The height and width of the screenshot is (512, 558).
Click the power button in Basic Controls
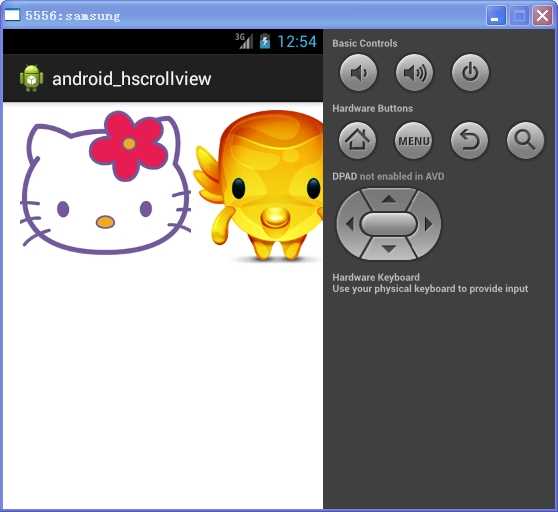point(470,73)
